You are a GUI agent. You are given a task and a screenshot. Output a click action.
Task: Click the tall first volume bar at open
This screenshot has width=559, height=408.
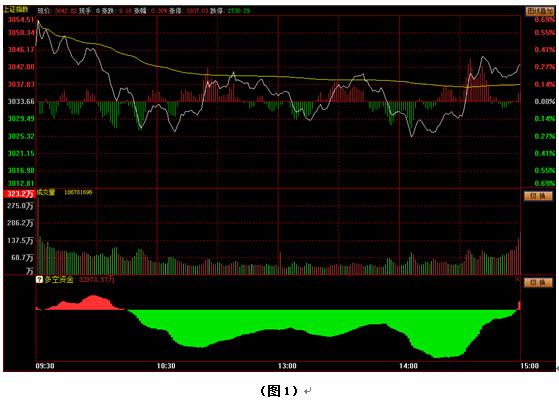tap(38, 235)
